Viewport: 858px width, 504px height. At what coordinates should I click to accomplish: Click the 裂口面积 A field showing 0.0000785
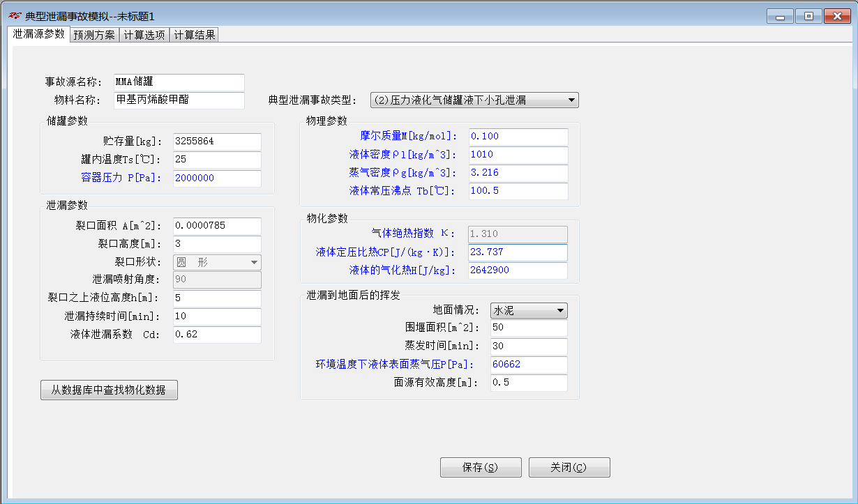click(217, 227)
